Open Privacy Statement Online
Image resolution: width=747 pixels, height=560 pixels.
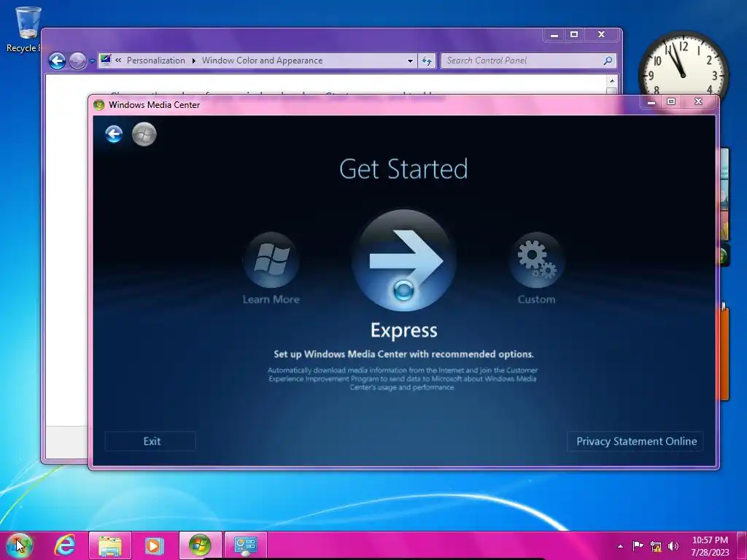click(x=635, y=441)
